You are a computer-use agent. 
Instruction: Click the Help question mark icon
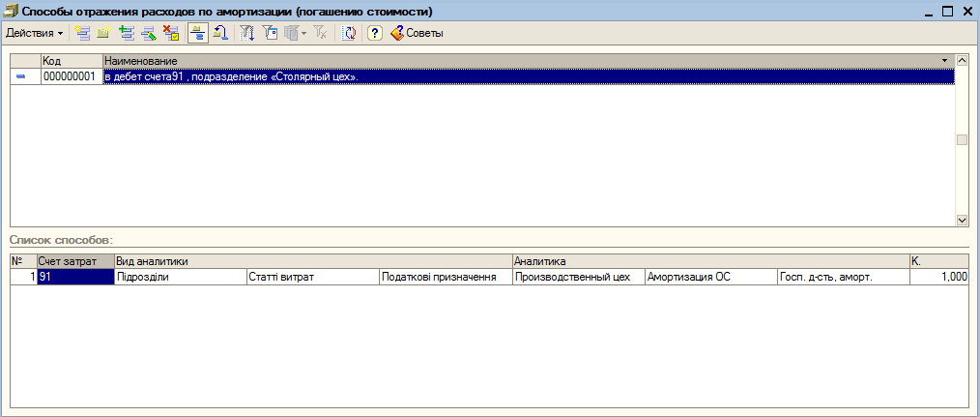374,33
